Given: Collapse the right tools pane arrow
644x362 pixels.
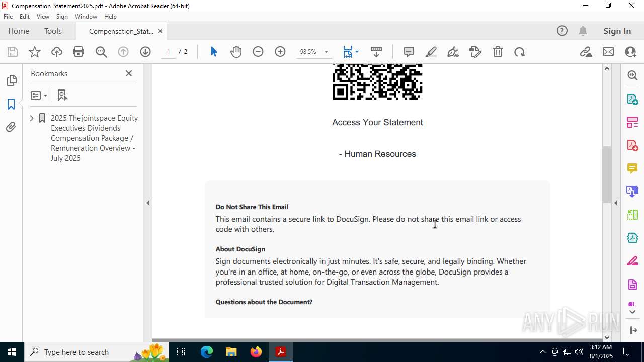Looking at the screenshot, I should point(616,203).
